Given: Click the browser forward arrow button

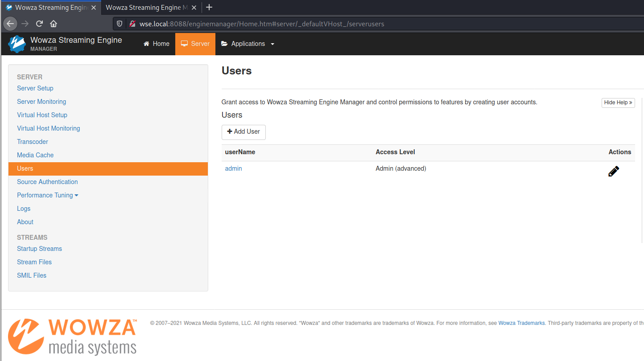Looking at the screenshot, I should pyautogui.click(x=25, y=24).
